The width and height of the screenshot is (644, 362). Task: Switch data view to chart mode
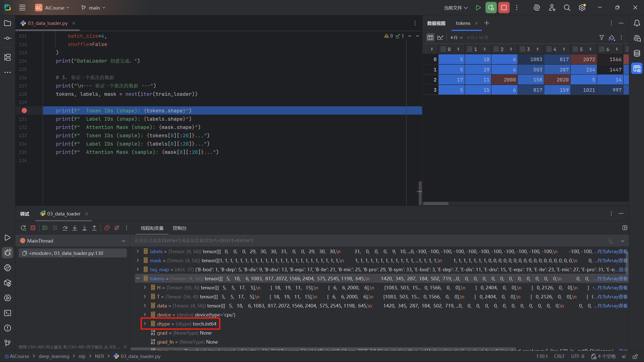pos(440,37)
